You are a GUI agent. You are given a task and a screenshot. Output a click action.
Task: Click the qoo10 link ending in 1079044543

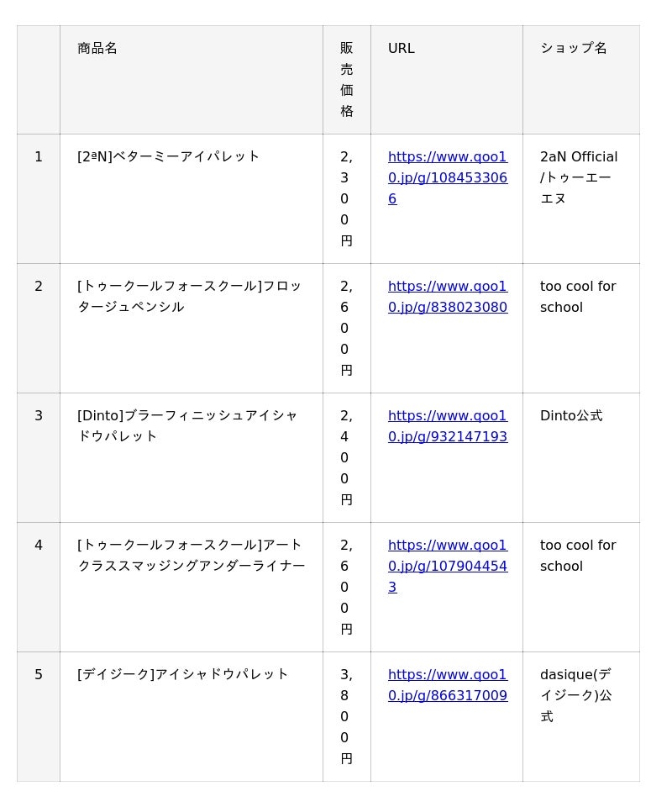[x=447, y=566]
